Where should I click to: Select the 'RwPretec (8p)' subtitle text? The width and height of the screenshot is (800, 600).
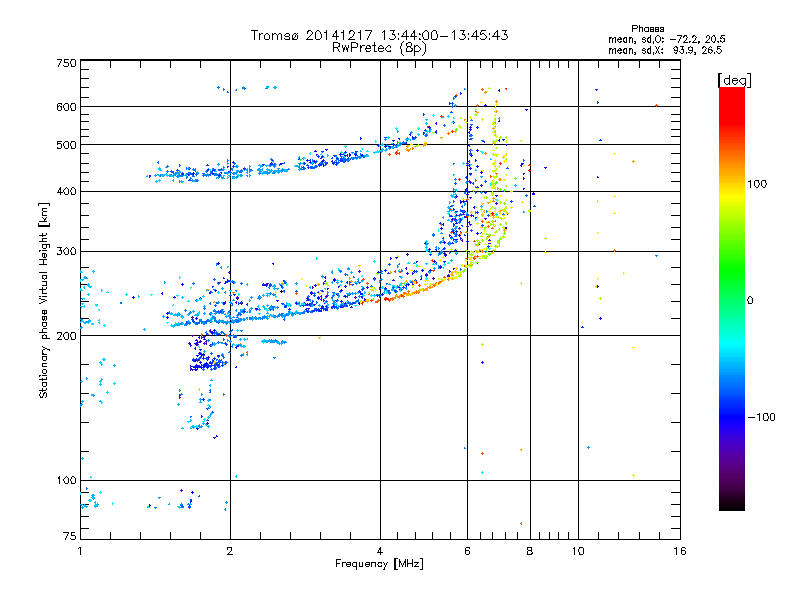[x=380, y=48]
